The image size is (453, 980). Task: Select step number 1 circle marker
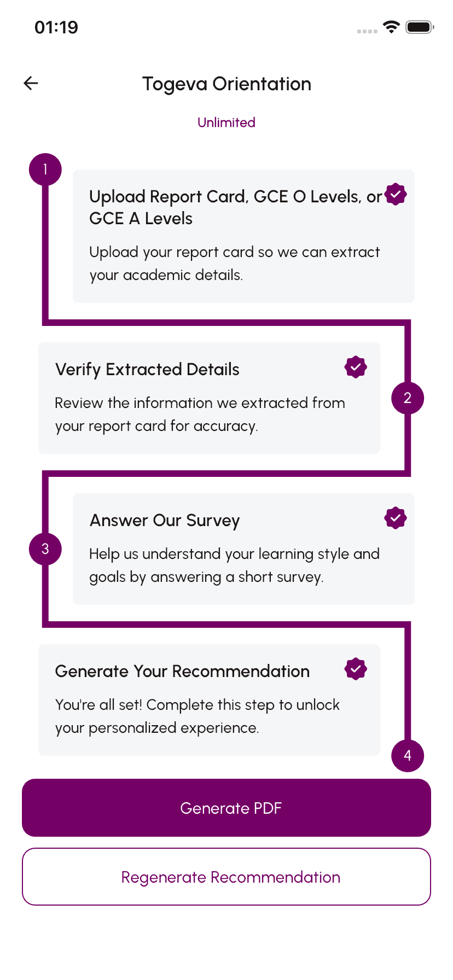pyautogui.click(x=45, y=169)
